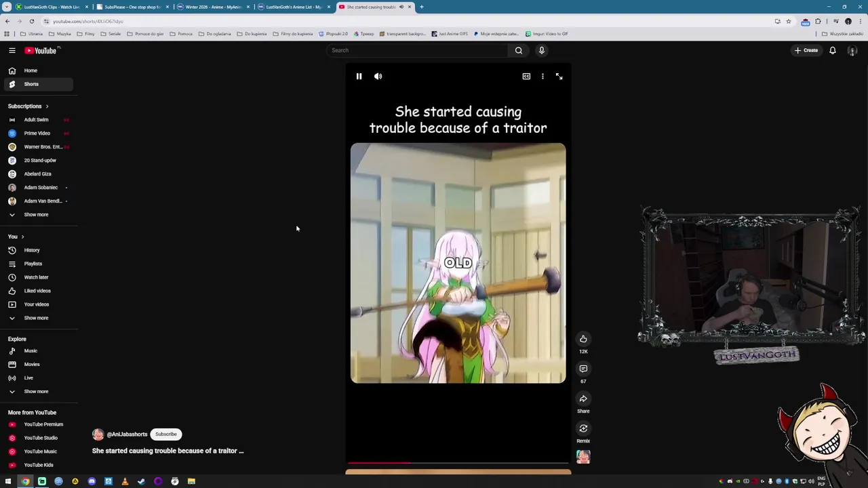Screen dimensions: 868x488
Task: Switch to SubsPlease browser tab
Action: click(132, 7)
